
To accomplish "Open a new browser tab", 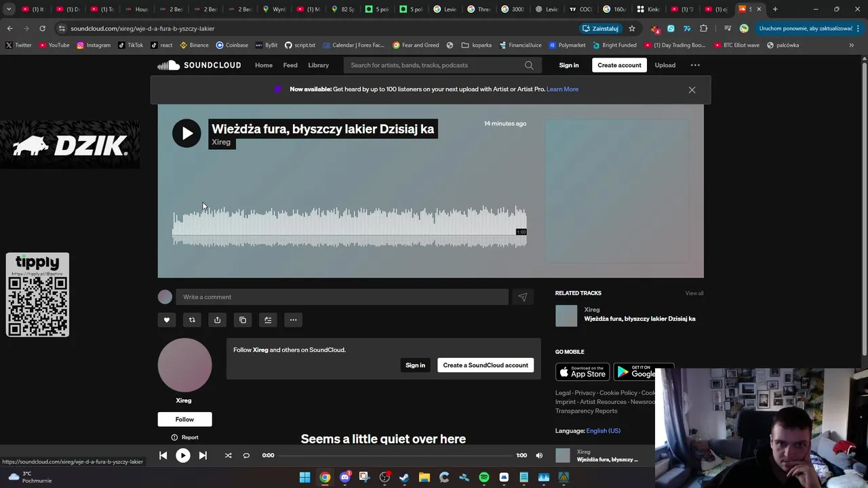I will [775, 9].
